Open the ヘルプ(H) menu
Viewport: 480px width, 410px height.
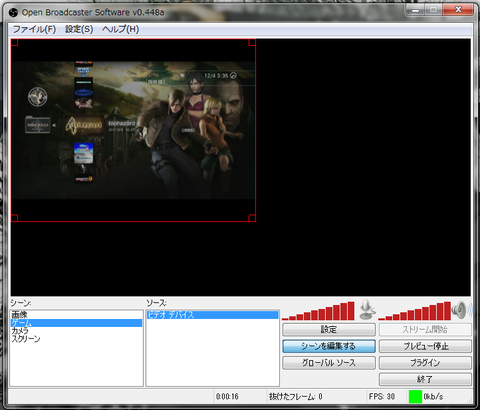click(120, 29)
